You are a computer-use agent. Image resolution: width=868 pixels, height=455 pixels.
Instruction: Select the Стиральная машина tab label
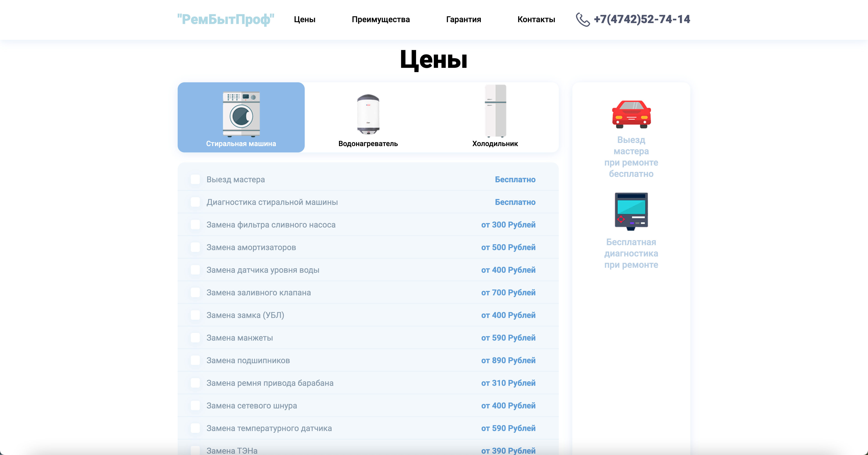[241, 144]
